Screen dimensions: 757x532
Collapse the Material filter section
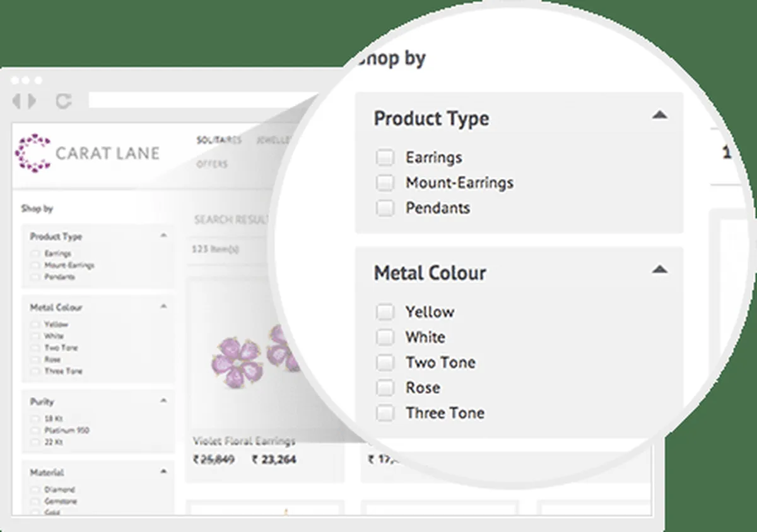[x=163, y=471]
